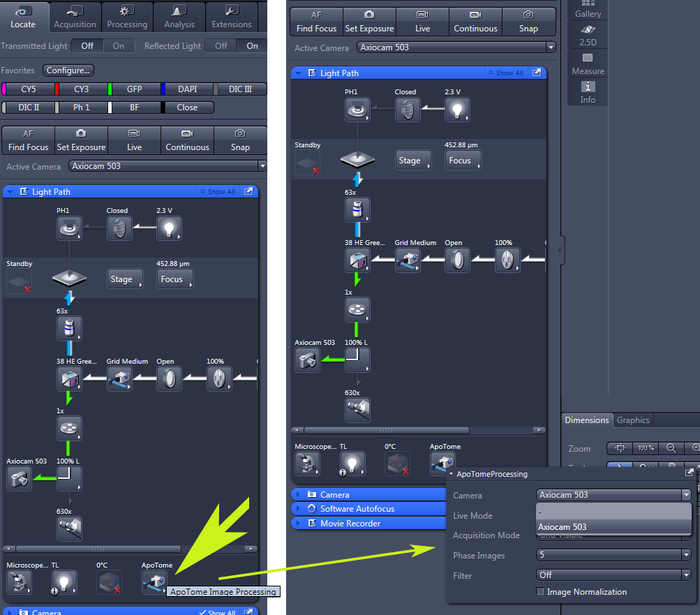This screenshot has width=700, height=615.
Task: Switch Reflected Light to Off
Action: (x=221, y=46)
